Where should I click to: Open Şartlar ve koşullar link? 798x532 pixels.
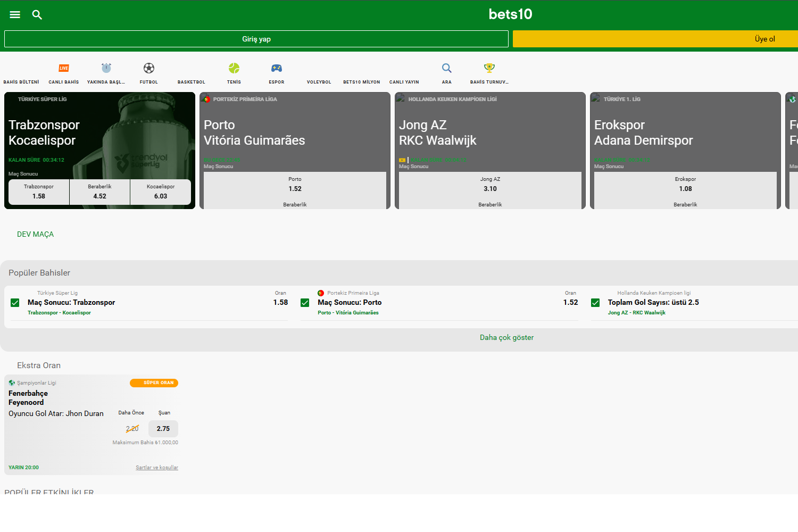point(157,468)
